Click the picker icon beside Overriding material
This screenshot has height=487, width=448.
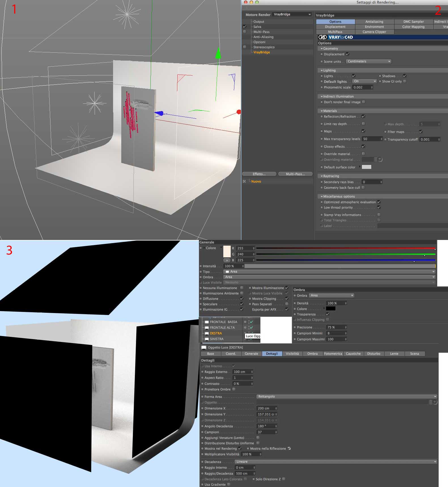(380, 160)
